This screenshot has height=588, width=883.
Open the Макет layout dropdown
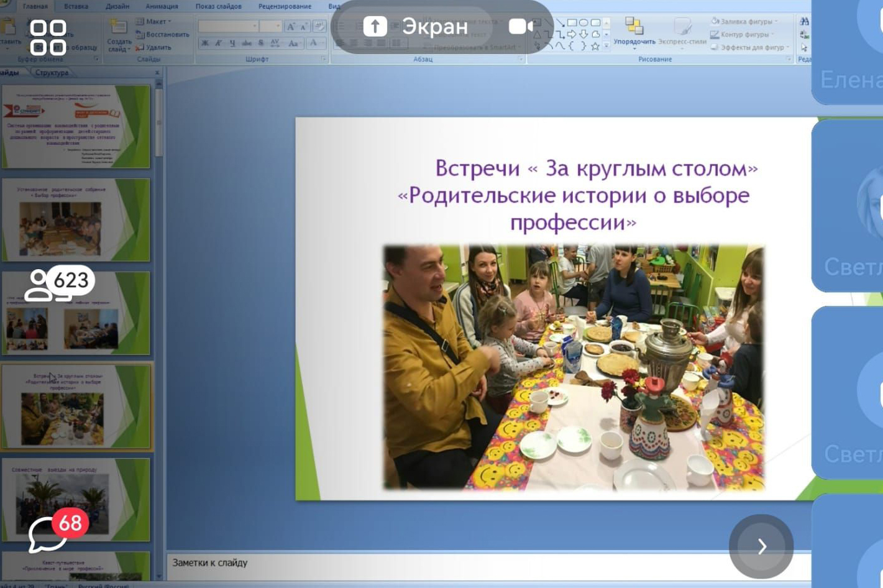[153, 22]
